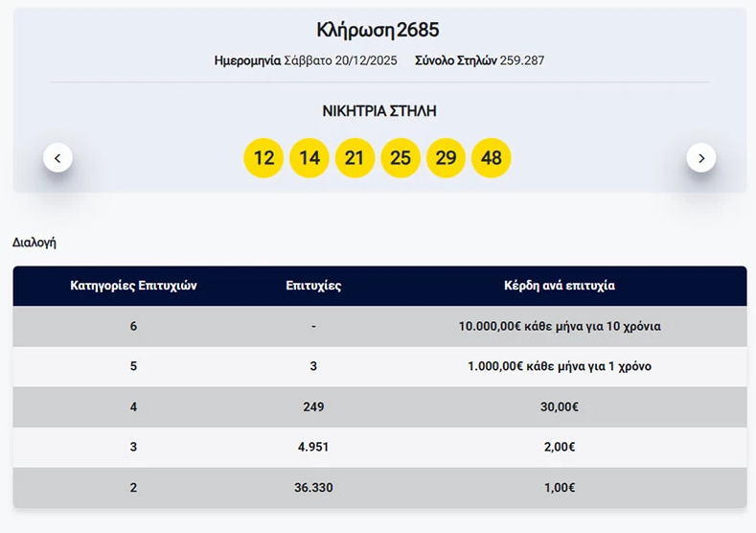The image size is (756, 533).
Task: Select the yellow ball number 14
Action: point(309,158)
